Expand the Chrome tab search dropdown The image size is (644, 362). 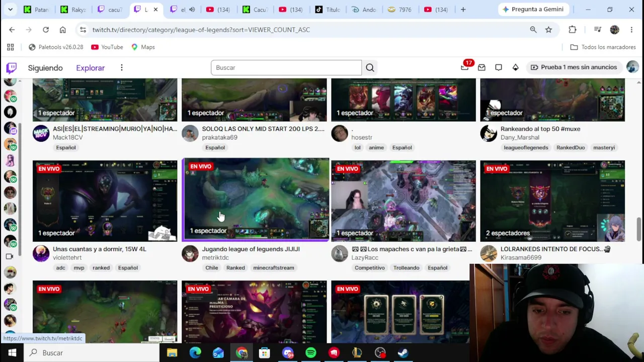click(10, 10)
